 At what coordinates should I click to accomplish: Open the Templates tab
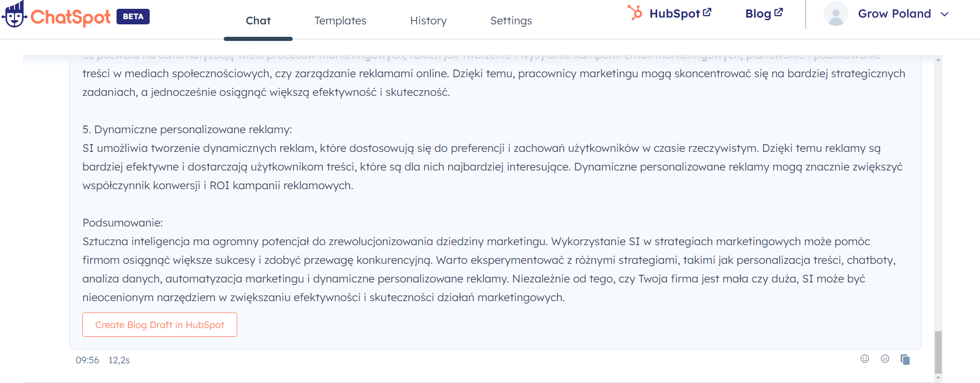point(340,21)
